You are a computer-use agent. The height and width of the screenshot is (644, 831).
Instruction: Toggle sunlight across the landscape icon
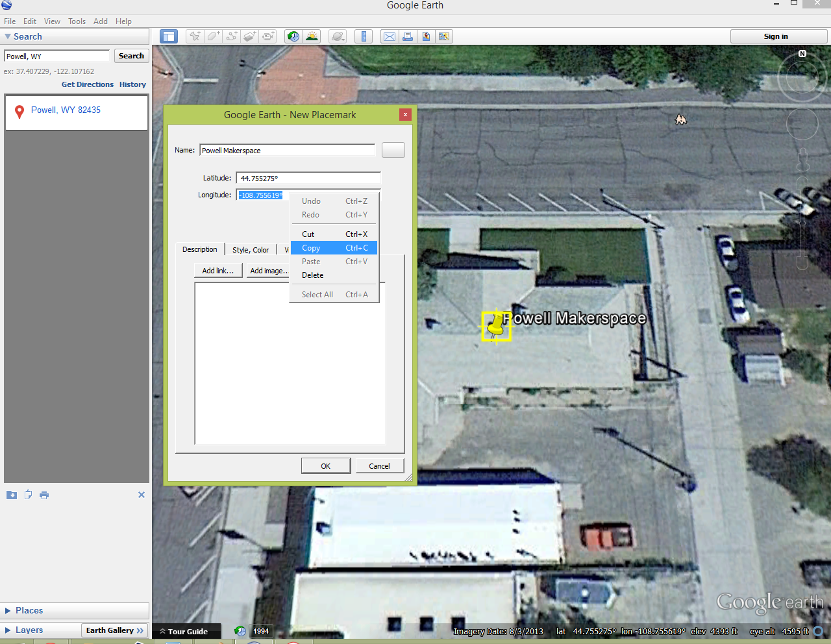click(x=312, y=36)
